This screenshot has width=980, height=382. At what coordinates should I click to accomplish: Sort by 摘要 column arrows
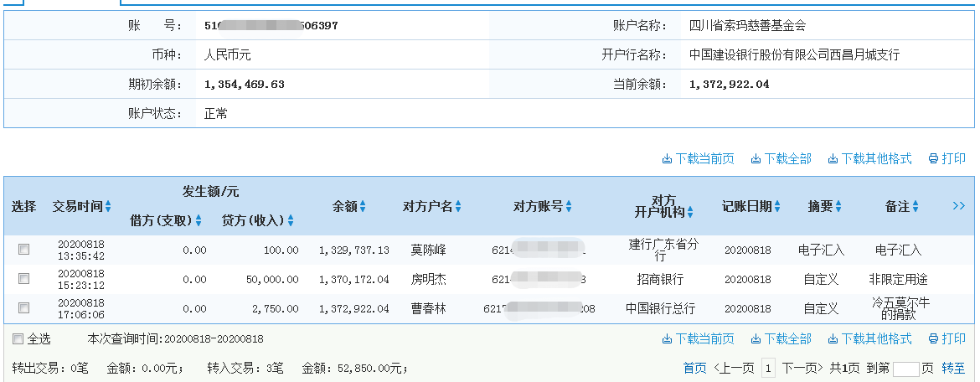click(x=838, y=206)
